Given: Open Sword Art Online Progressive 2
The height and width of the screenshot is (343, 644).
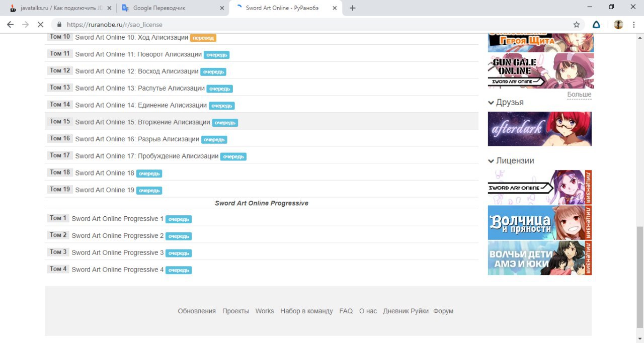Looking at the screenshot, I should coord(117,235).
